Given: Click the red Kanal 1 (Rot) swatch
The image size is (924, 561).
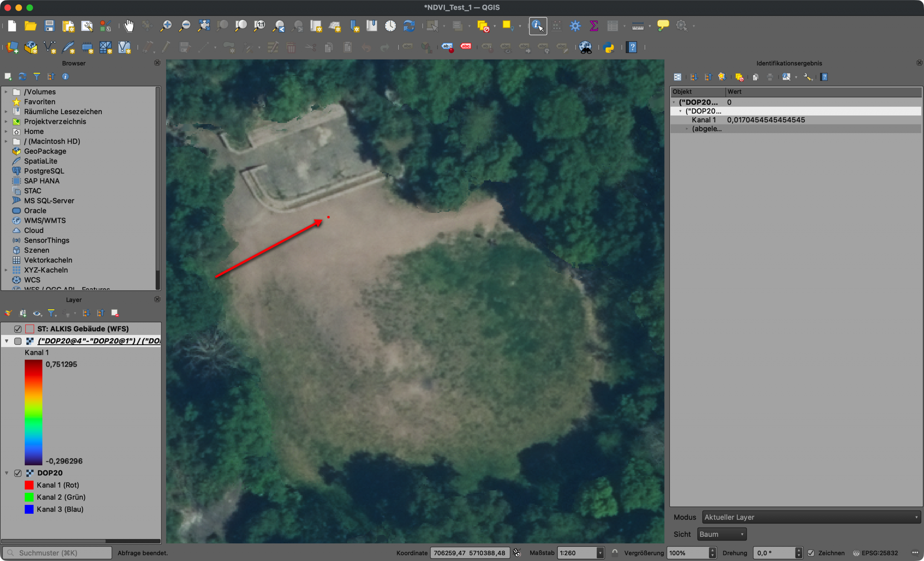Looking at the screenshot, I should [29, 485].
